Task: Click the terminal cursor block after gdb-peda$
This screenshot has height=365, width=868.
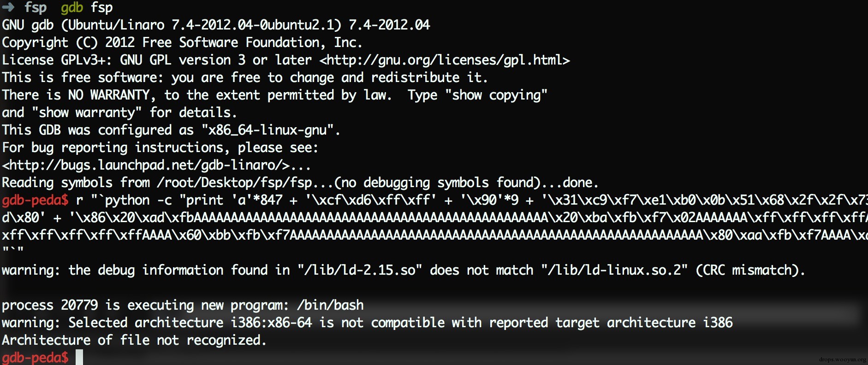Action: (x=79, y=357)
